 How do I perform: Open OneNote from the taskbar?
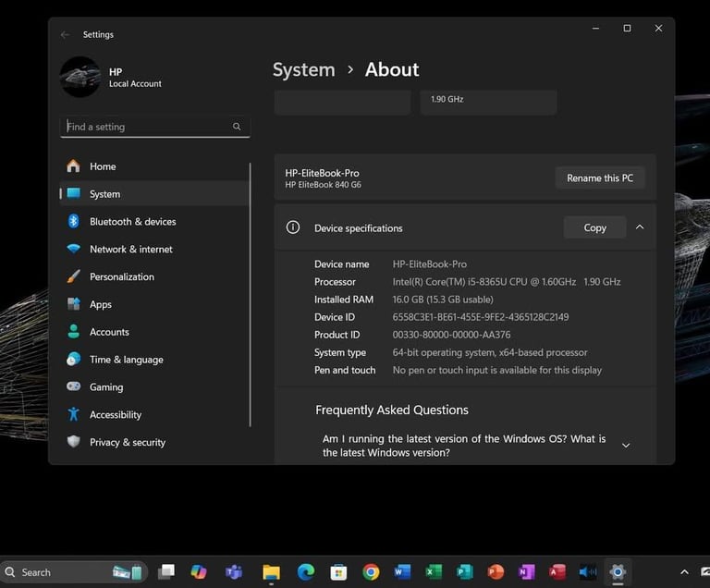(527, 571)
